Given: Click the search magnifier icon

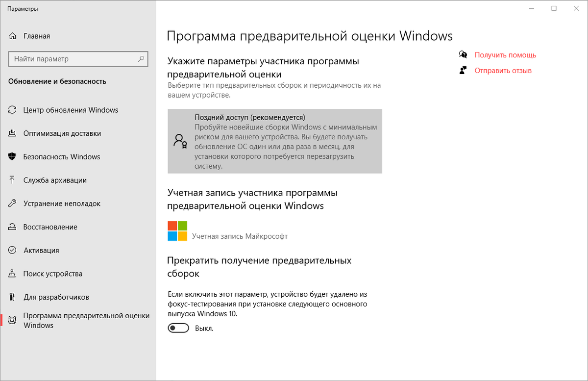Looking at the screenshot, I should click(141, 59).
